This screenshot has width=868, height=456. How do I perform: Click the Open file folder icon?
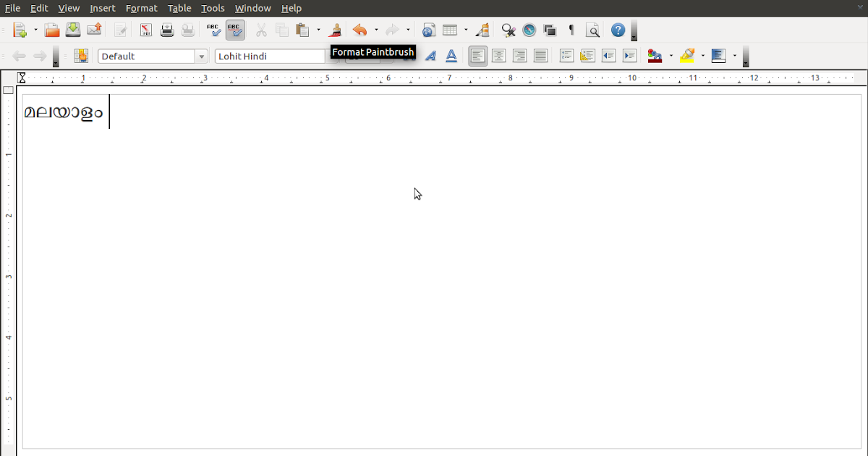click(52, 30)
